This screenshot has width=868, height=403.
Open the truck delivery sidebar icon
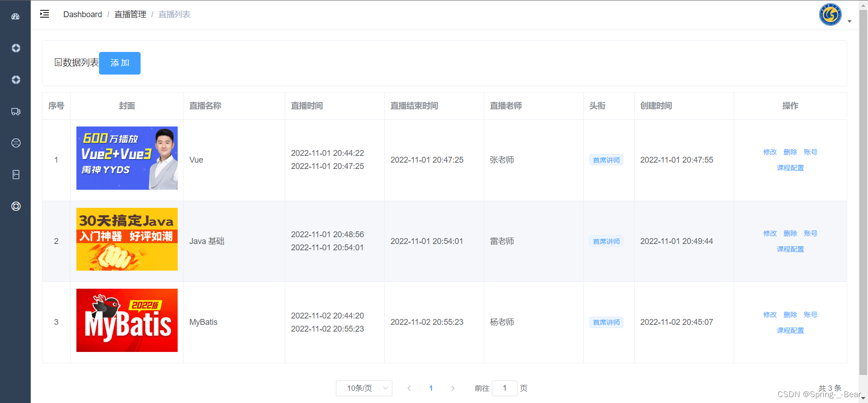point(16,111)
